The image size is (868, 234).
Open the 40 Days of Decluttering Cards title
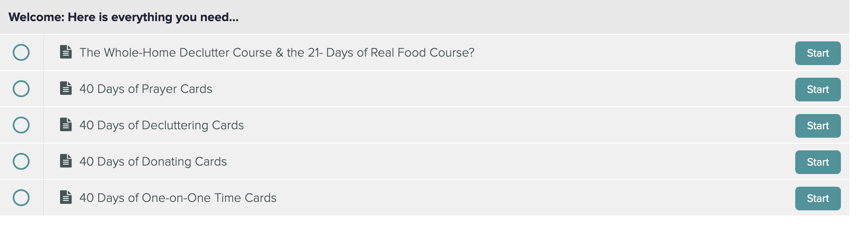coord(162,125)
